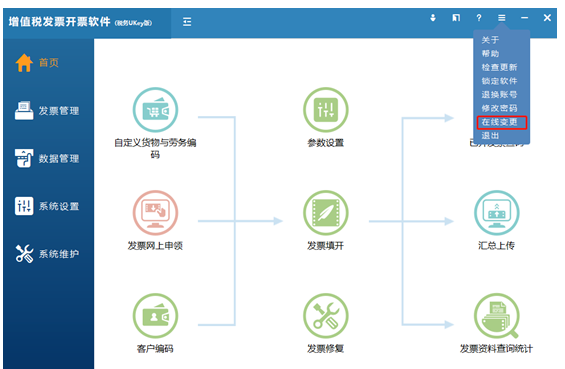Choose 检查更新 in the menu
Screen dimensions: 565x369
click(x=499, y=67)
